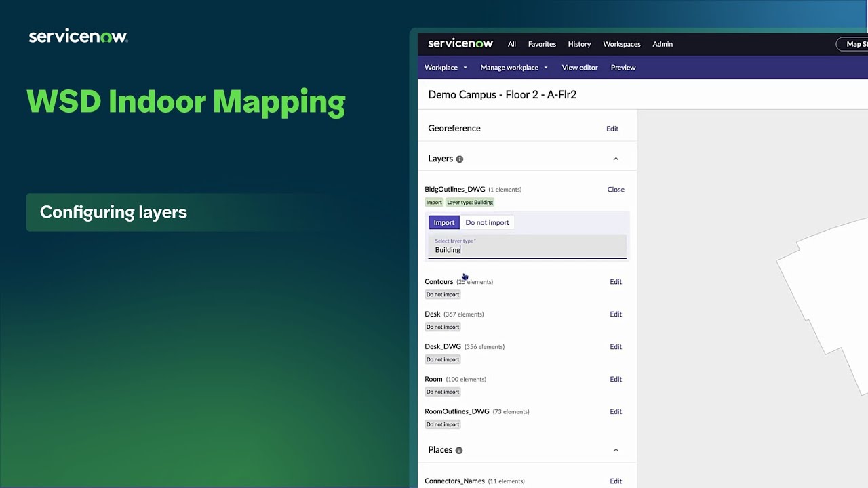868x488 pixels.
Task: Switch to the Do not import option
Action: [x=487, y=222]
